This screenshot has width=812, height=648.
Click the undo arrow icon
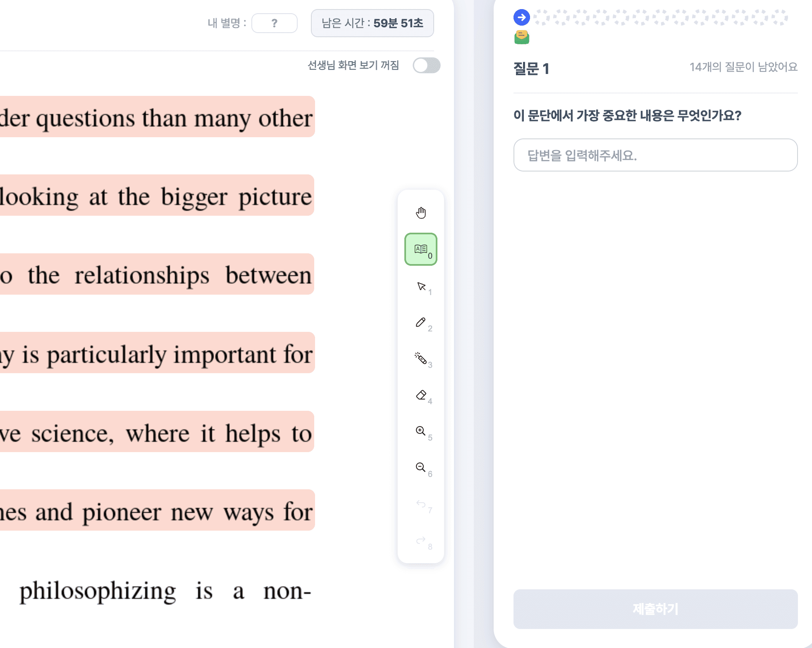420,504
